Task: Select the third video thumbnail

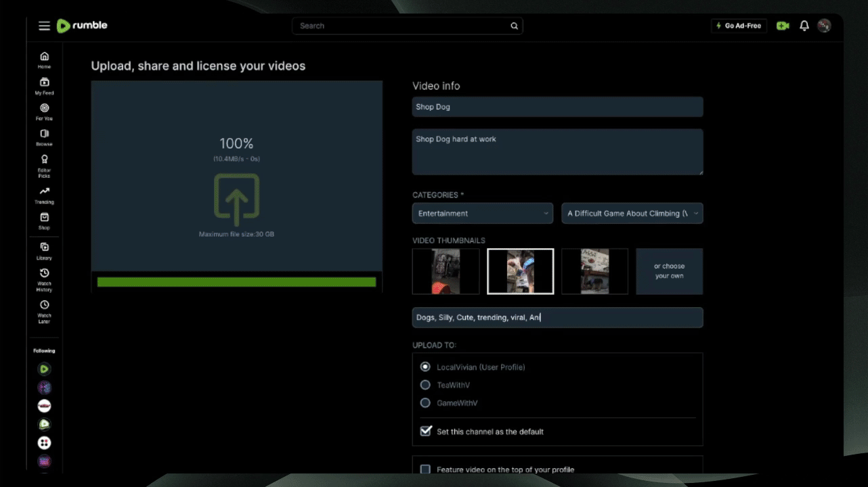Action: [594, 271]
